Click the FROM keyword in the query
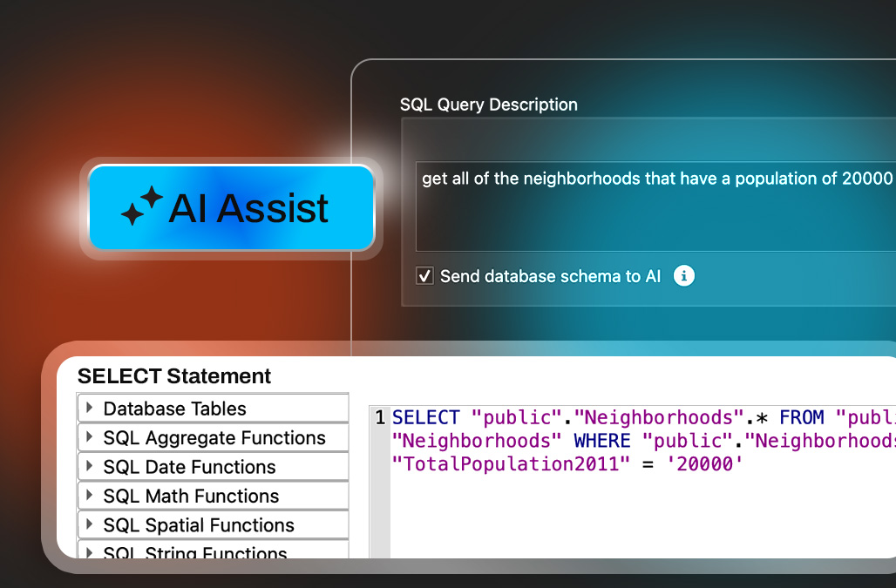The width and height of the screenshot is (896, 588). click(x=802, y=417)
